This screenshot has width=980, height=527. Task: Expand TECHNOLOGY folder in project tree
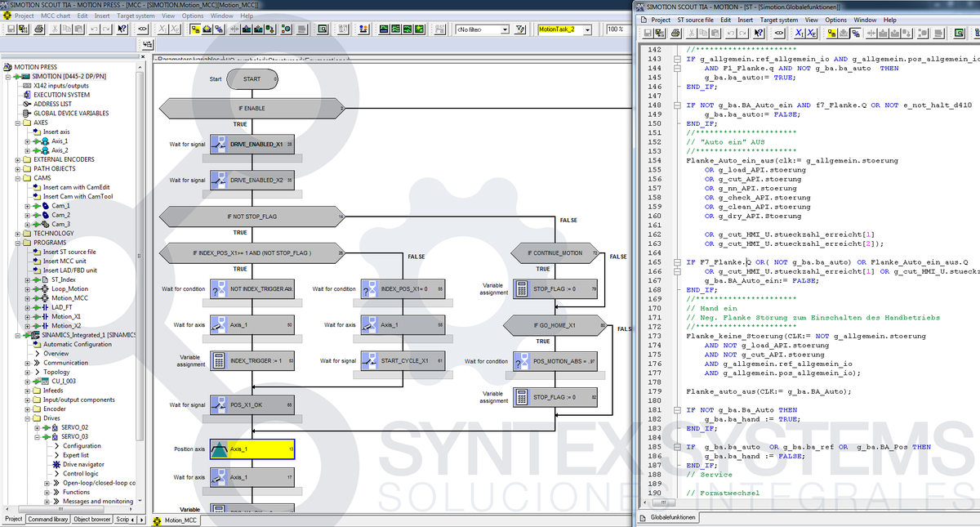click(19, 234)
